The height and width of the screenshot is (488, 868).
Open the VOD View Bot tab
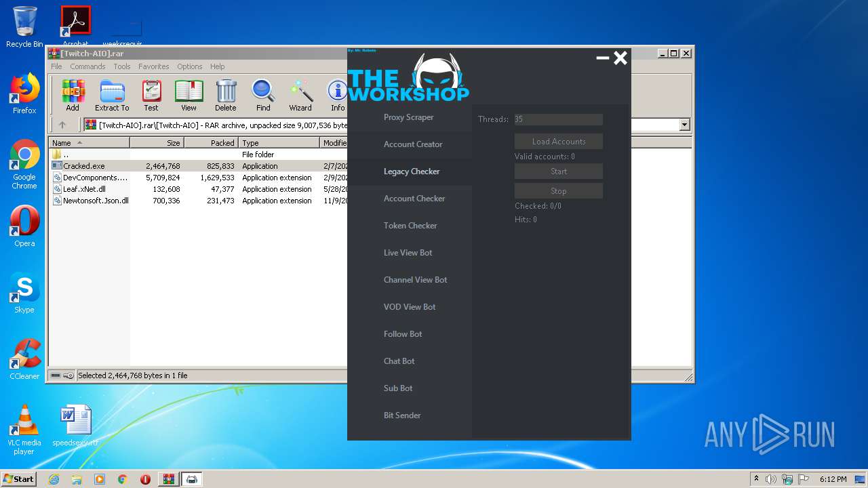pyautogui.click(x=410, y=307)
